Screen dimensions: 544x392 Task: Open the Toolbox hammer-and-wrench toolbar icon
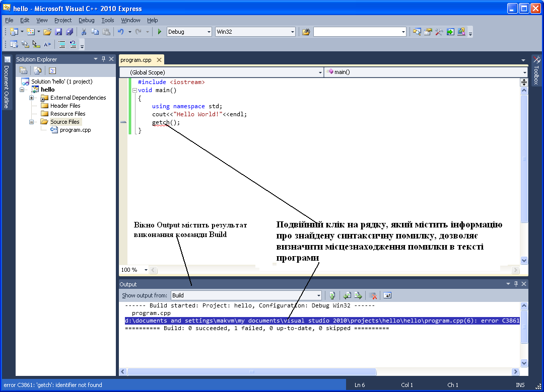(x=439, y=32)
